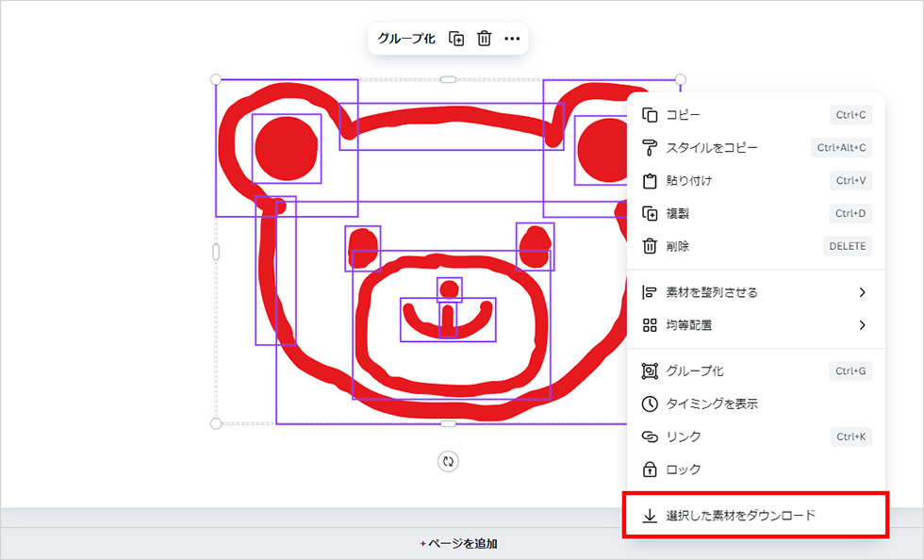Image resolution: width=924 pixels, height=560 pixels.
Task: Click the chain link icon beside リンク
Action: [650, 436]
